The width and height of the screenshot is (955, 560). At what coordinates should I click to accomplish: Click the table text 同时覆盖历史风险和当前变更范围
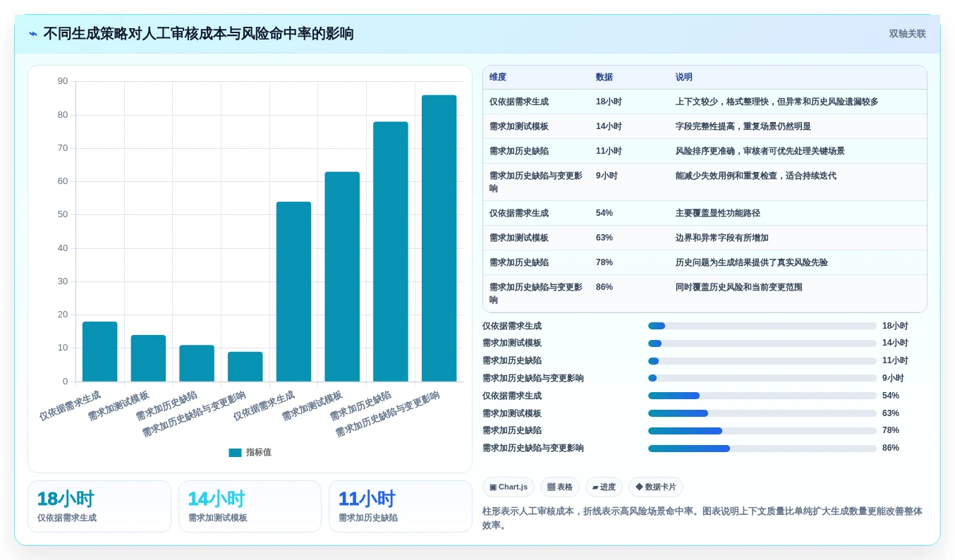click(x=739, y=287)
